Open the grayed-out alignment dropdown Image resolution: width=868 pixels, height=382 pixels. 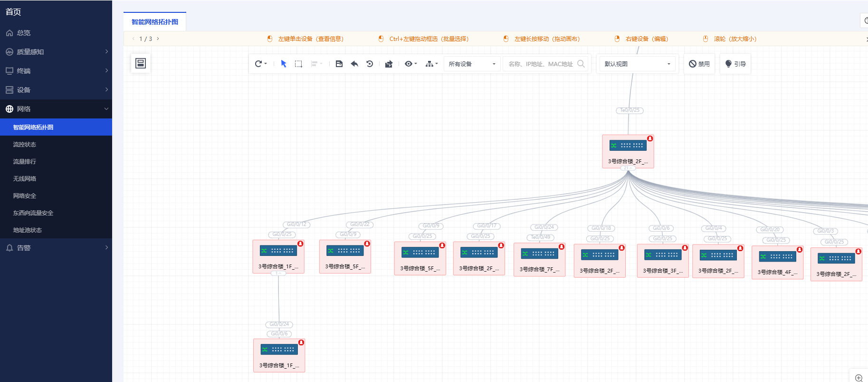coord(316,64)
